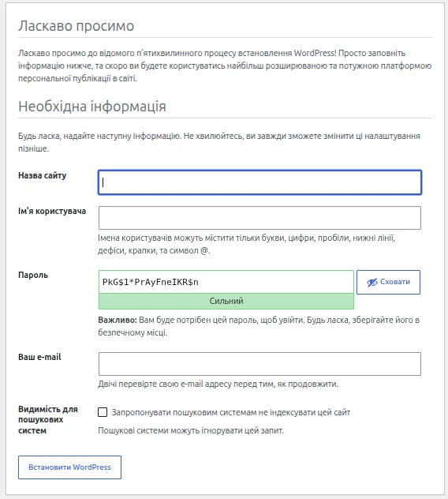
Task: Click the Видимість для пошукових систем label
Action: [48, 420]
